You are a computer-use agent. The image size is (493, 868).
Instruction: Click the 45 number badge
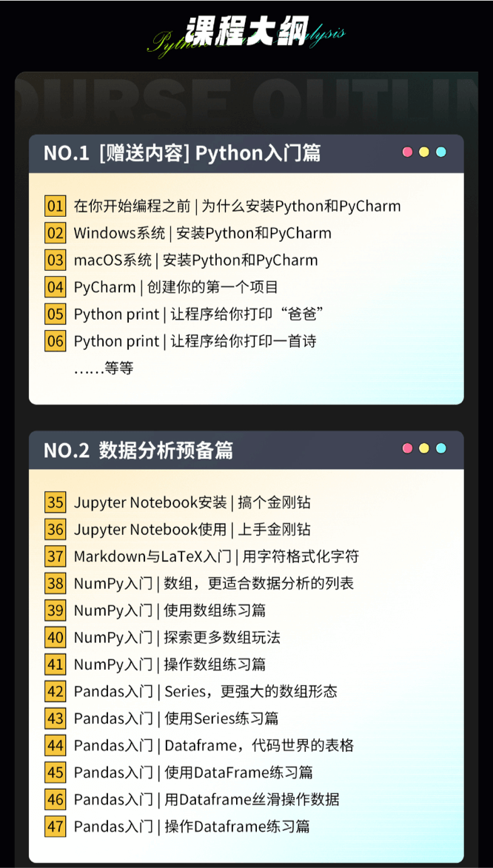[55, 773]
